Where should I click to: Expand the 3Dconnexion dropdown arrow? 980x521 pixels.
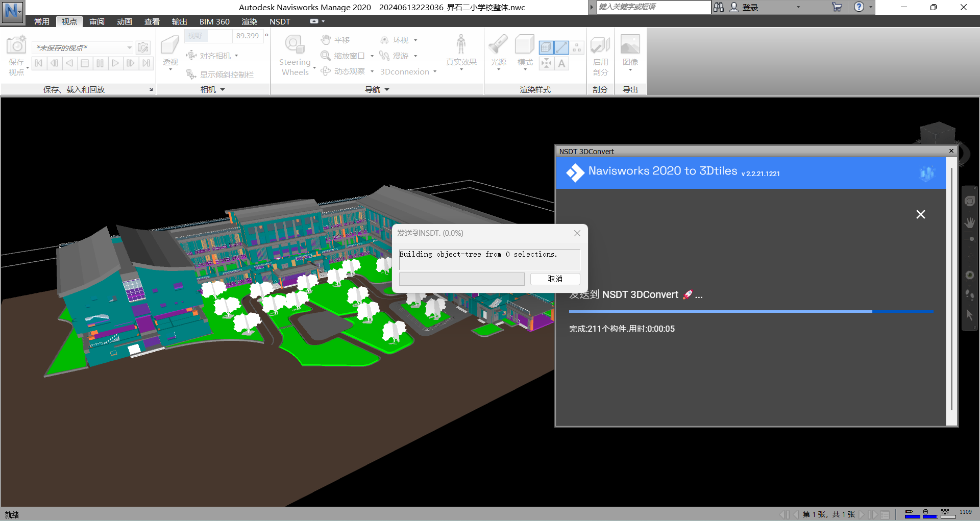click(x=435, y=71)
